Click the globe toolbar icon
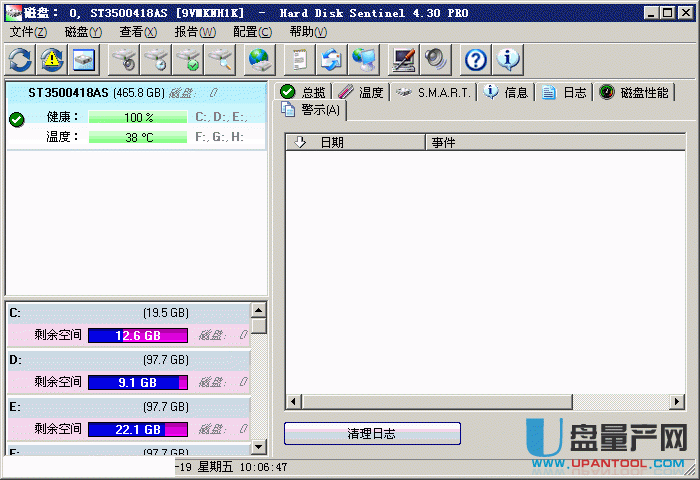 [260, 60]
